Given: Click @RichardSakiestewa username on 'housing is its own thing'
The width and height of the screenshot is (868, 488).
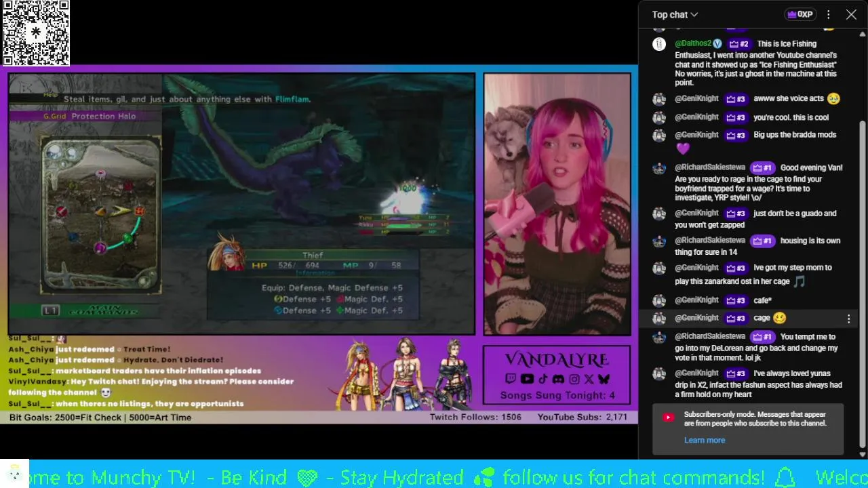Looking at the screenshot, I should pos(710,241).
